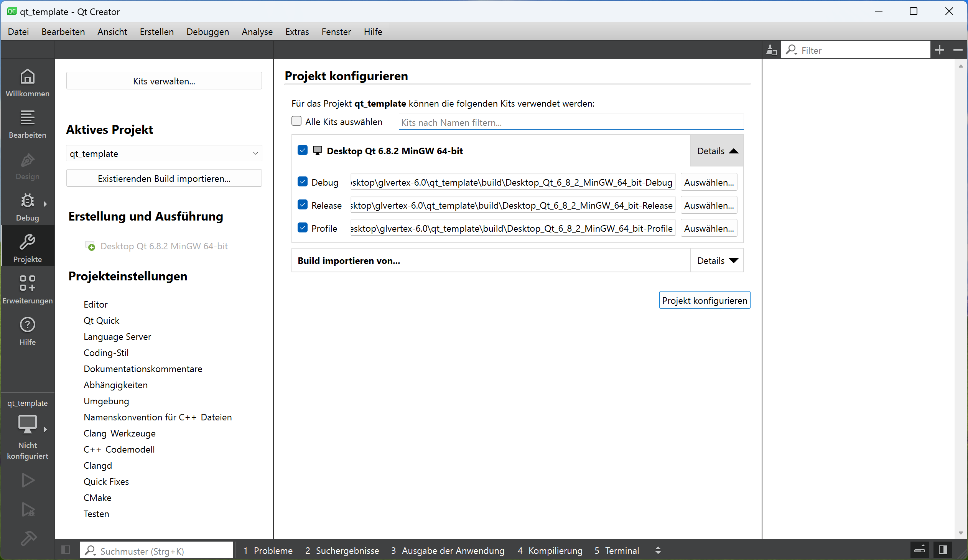
Task: Open the Hilfe mode in sidebar
Action: tap(27, 331)
